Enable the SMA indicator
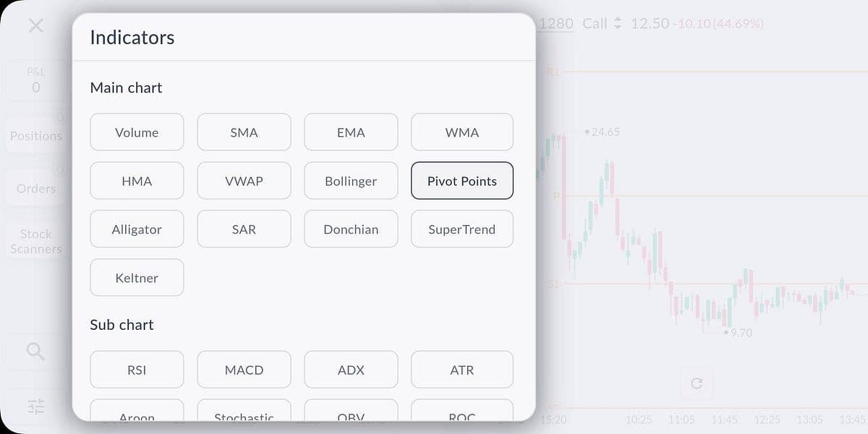The width and height of the screenshot is (868, 434). (x=244, y=132)
